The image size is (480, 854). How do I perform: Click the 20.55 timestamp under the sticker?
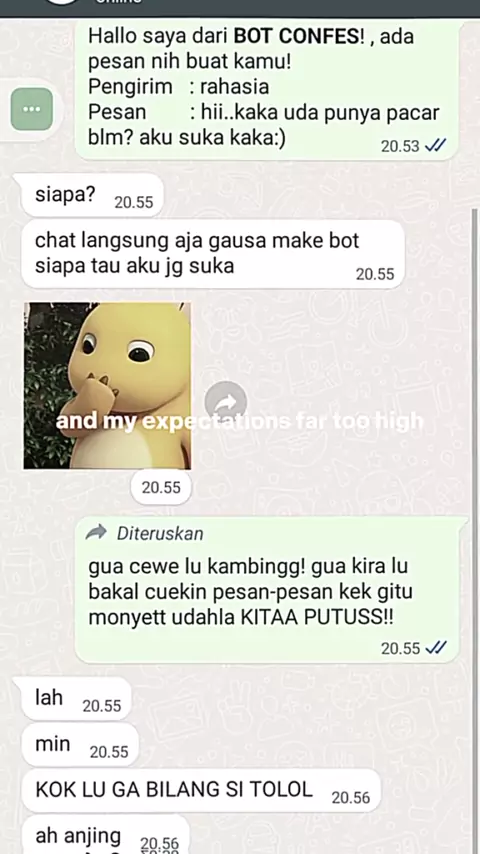point(161,487)
